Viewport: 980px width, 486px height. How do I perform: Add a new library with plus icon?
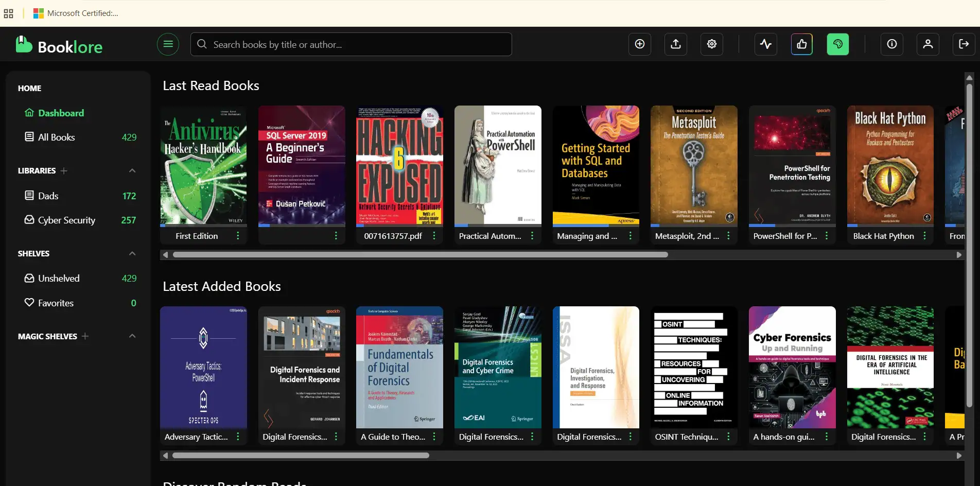64,171
